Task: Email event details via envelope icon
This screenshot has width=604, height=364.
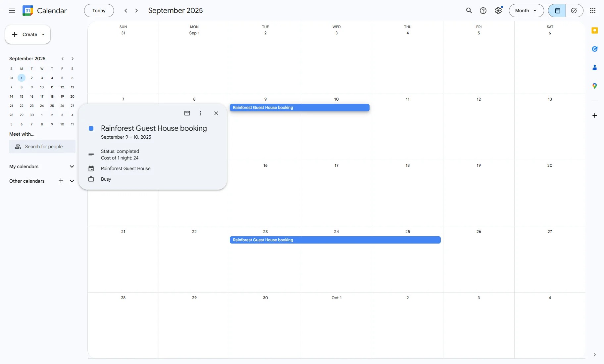Action: 187,113
